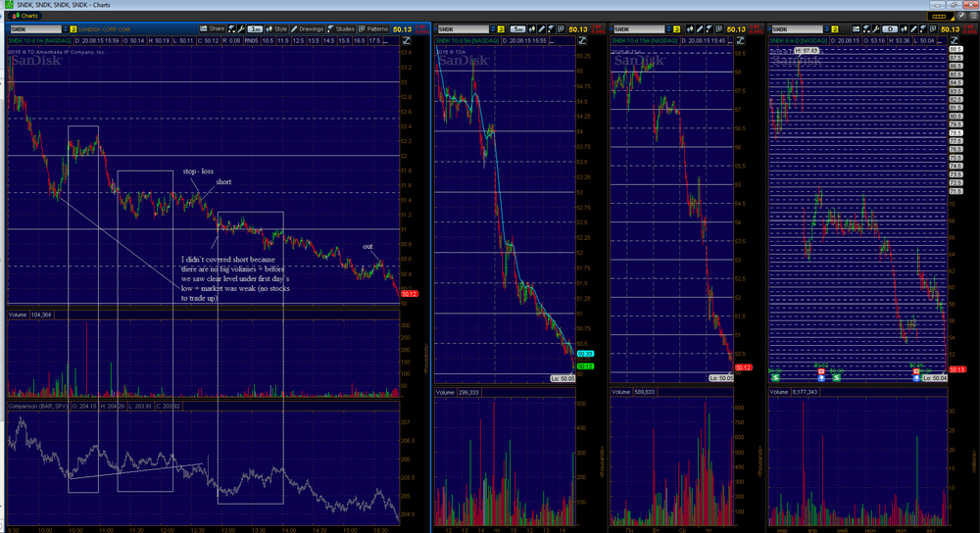This screenshot has height=533, width=980.
Task: Open the chart grid layout selector
Action: (941, 17)
